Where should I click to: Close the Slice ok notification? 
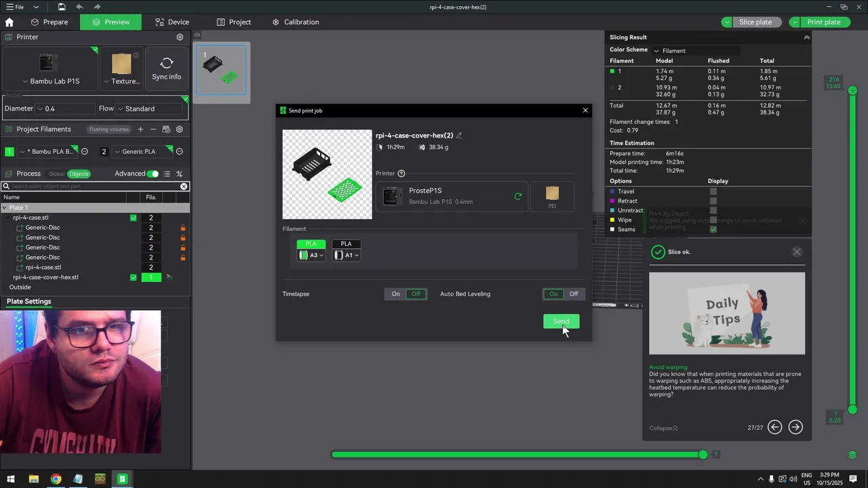(797, 252)
